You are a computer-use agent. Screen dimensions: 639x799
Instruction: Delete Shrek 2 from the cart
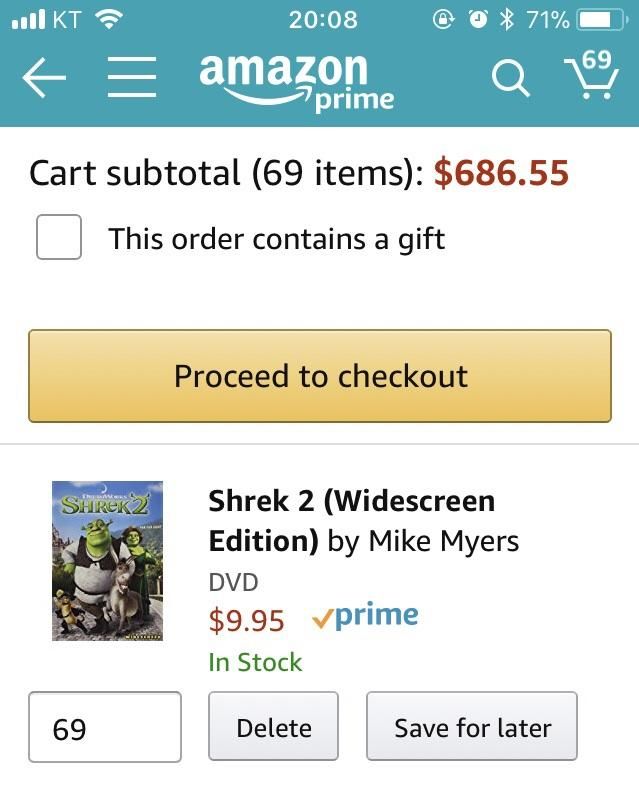click(273, 727)
